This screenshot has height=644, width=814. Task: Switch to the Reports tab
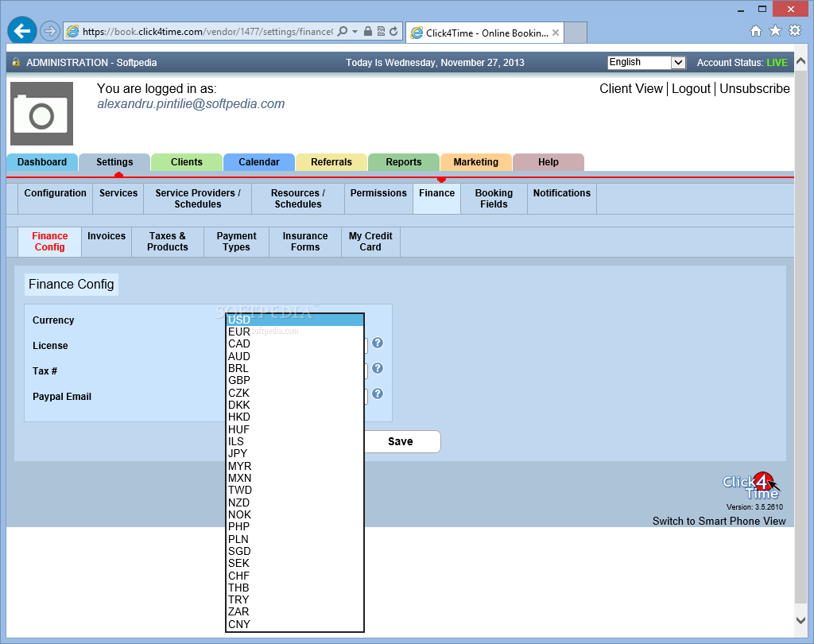[403, 162]
